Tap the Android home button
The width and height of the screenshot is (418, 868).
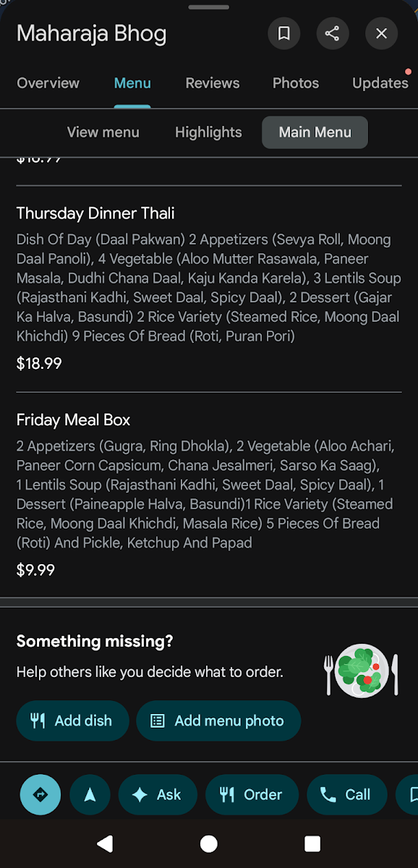(x=209, y=843)
